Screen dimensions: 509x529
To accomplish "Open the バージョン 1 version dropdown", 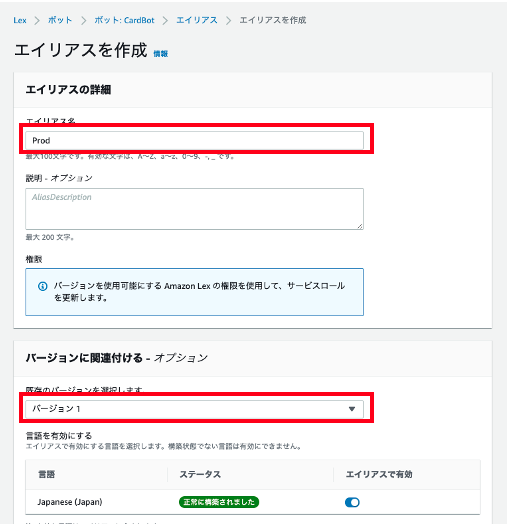I will [x=194, y=409].
